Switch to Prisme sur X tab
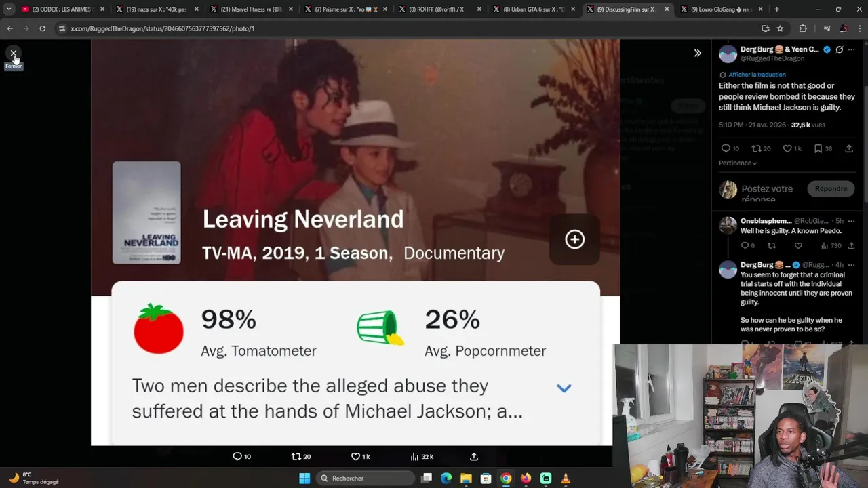 point(345,9)
